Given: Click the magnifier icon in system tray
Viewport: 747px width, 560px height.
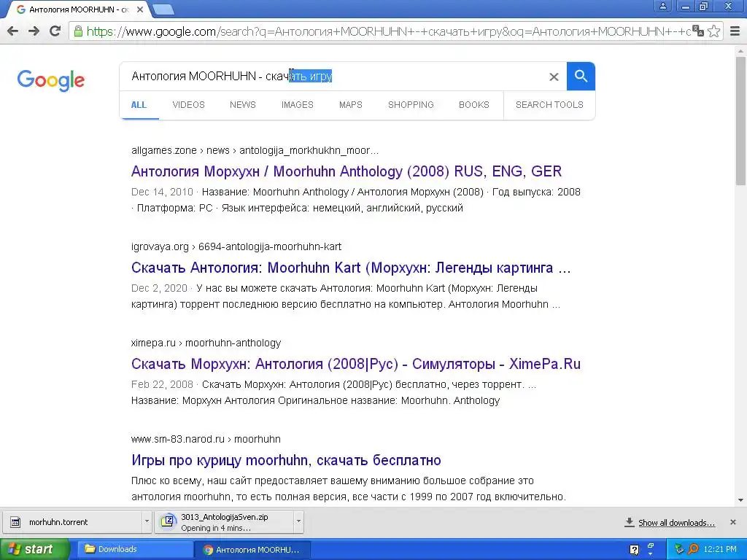Looking at the screenshot, I should pos(694,549).
